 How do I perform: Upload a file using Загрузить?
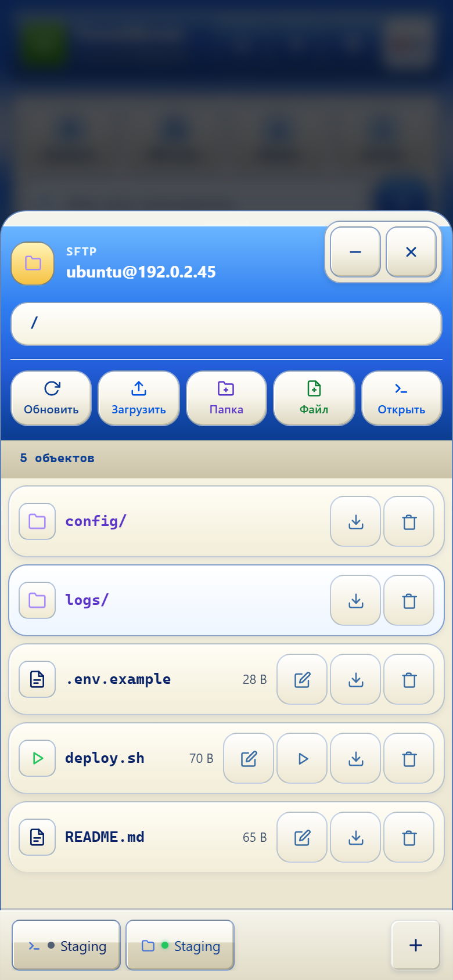pos(139,398)
